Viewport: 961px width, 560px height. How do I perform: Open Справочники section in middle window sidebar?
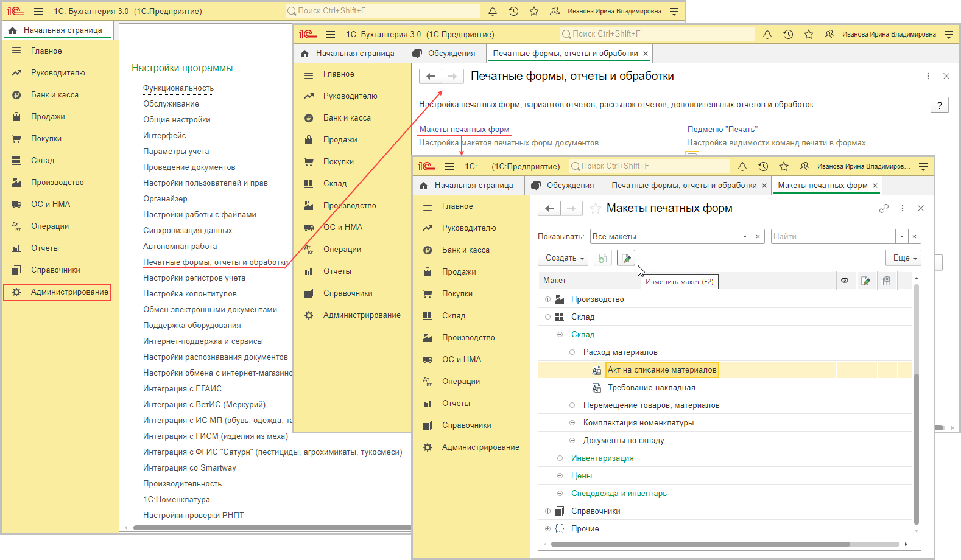pyautogui.click(x=348, y=293)
